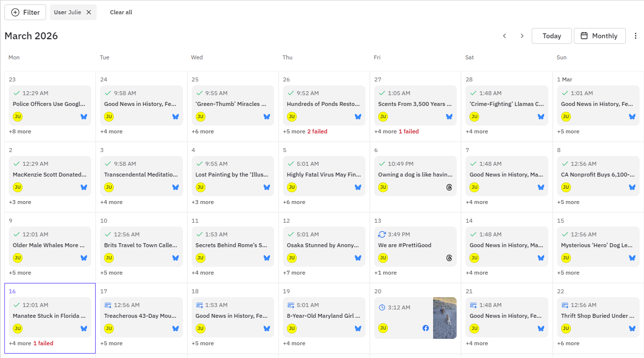
Task: Expand +8 more posts on Feb 23
Action: tap(20, 131)
